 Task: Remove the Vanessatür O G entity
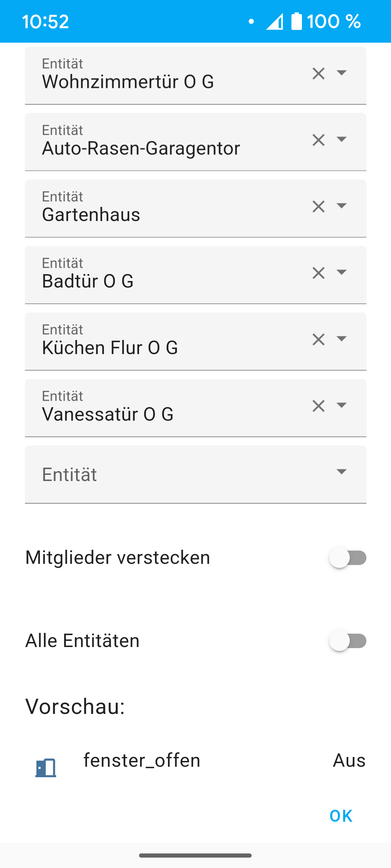coord(318,406)
